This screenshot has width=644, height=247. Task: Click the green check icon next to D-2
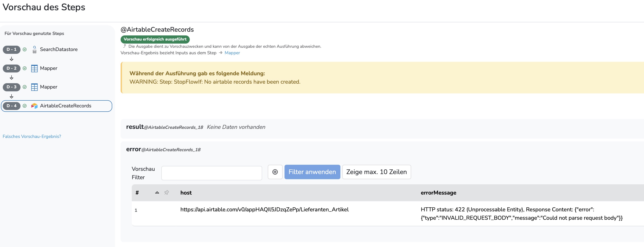coord(24,68)
